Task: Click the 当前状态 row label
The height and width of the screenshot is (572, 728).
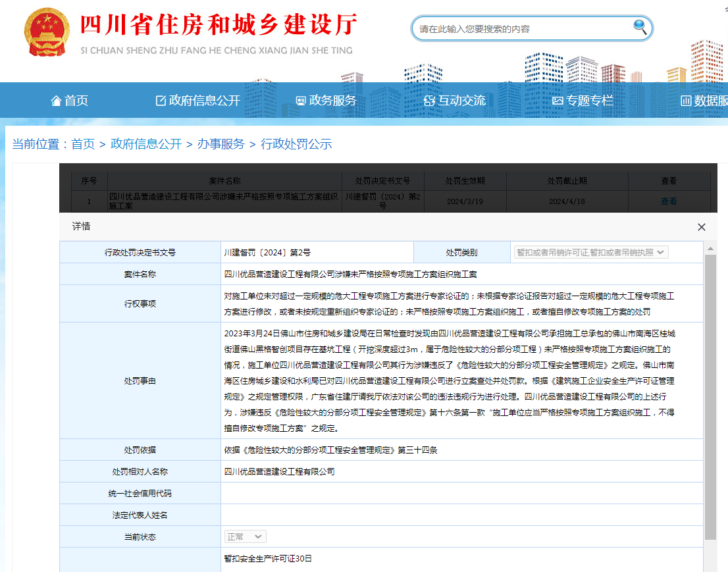Action: pos(140,536)
